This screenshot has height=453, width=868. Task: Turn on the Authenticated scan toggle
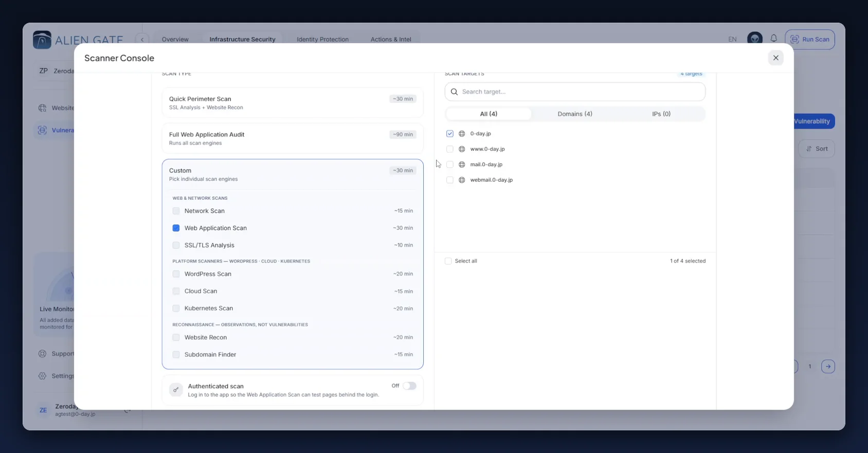click(409, 386)
